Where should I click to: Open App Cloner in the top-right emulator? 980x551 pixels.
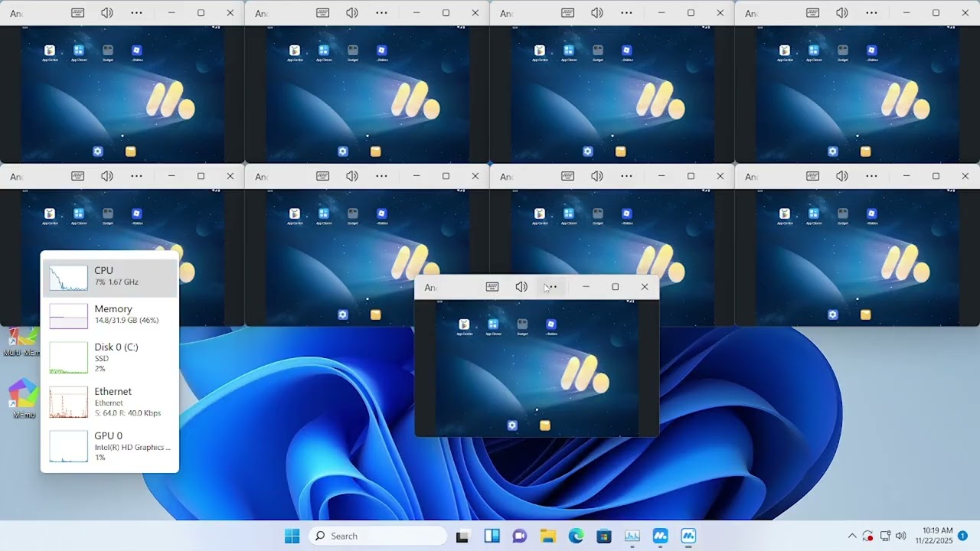813,53
